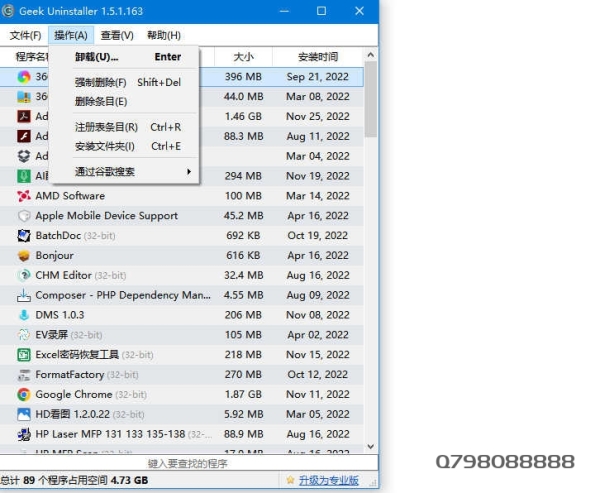Click the HD看图 program icon
600x493 pixels.
click(x=24, y=415)
